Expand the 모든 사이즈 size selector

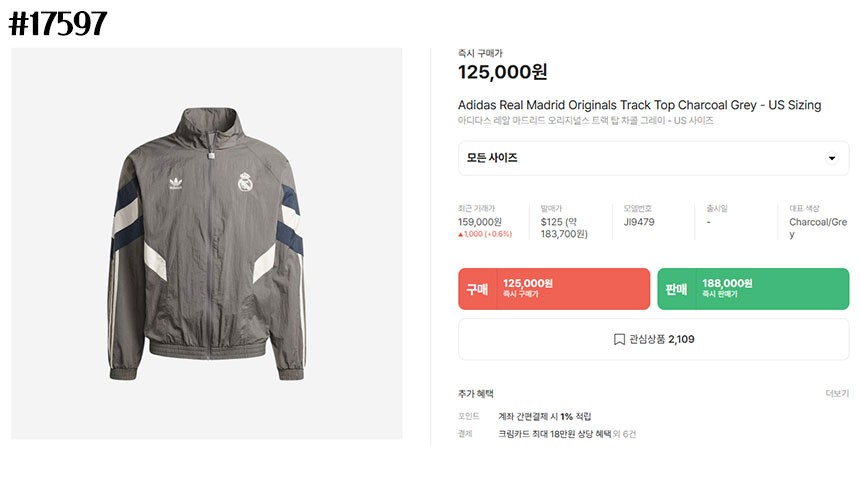click(x=653, y=158)
